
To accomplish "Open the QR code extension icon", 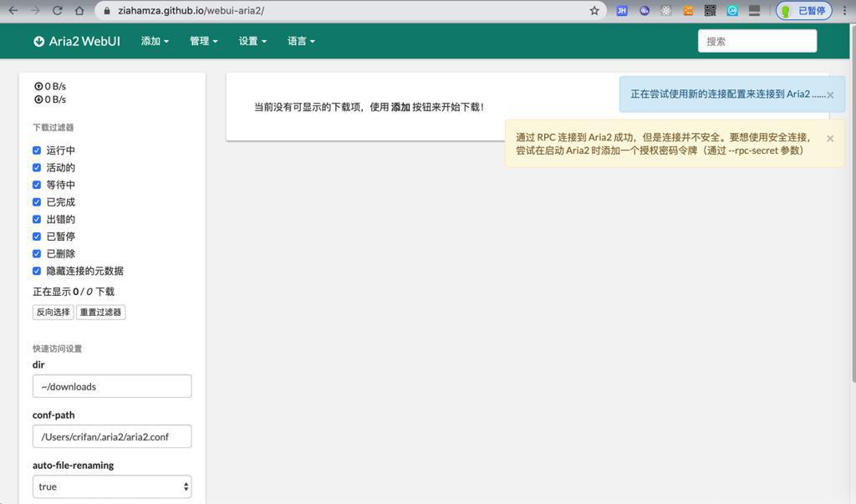I will click(x=710, y=10).
